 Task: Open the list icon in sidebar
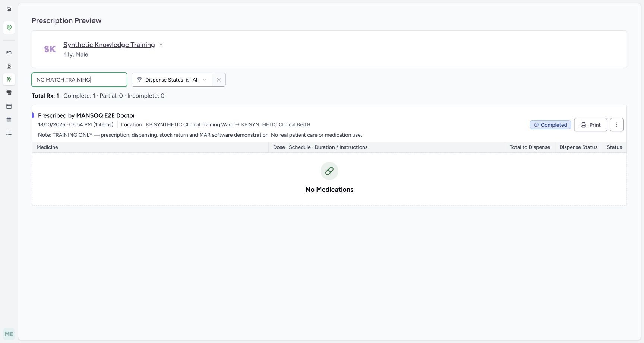pyautogui.click(x=9, y=133)
